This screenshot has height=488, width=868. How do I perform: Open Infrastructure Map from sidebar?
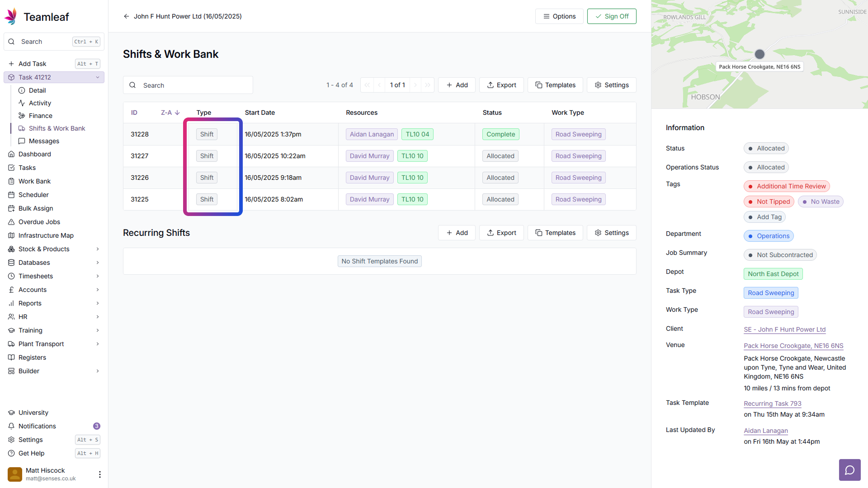coord(46,235)
